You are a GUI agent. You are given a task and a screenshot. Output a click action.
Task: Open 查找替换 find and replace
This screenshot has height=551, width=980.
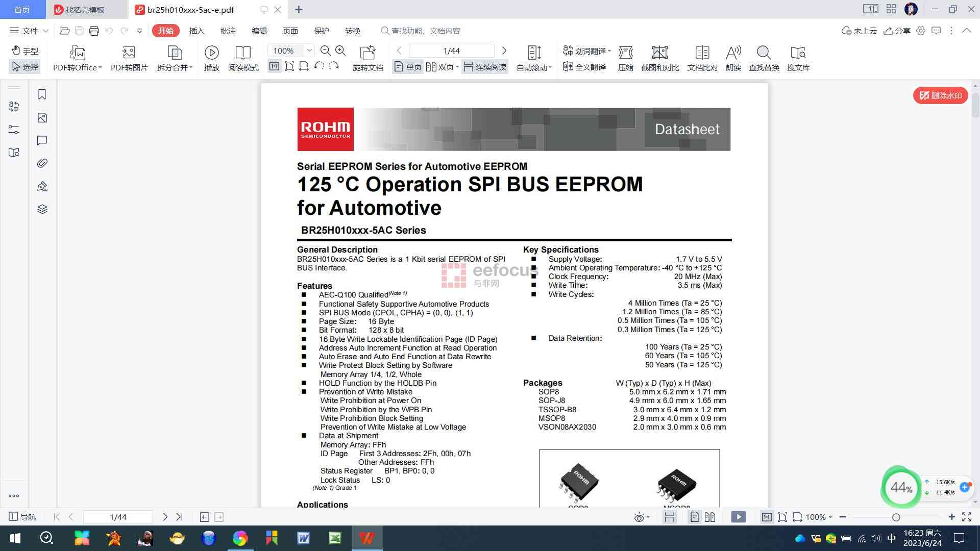pos(764,59)
